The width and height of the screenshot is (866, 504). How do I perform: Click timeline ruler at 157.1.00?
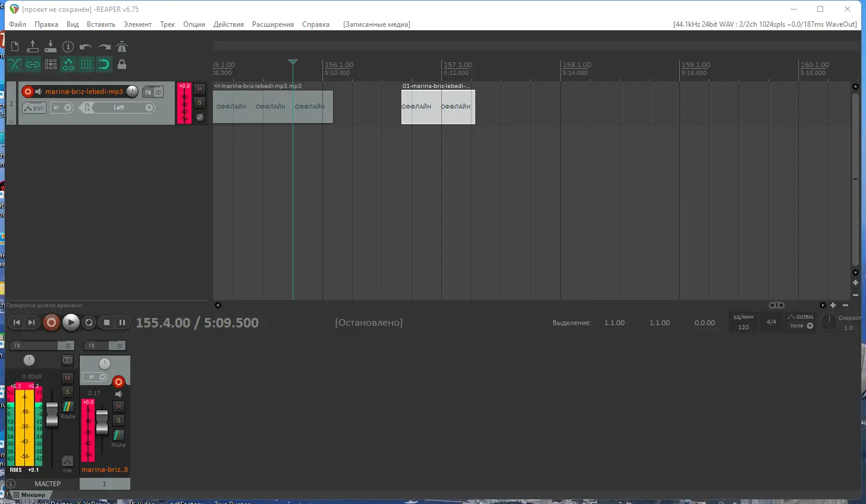(x=458, y=65)
